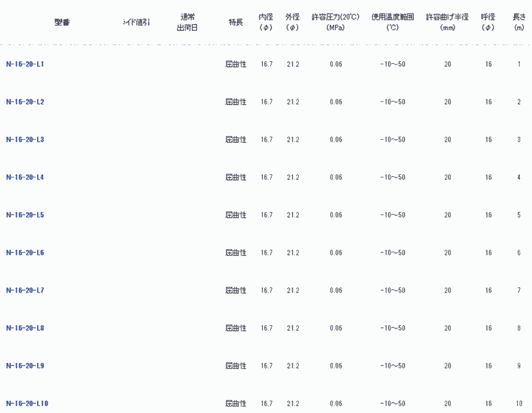Open the N-16-20-L5 product page
532x413 pixels.
[x=25, y=215]
